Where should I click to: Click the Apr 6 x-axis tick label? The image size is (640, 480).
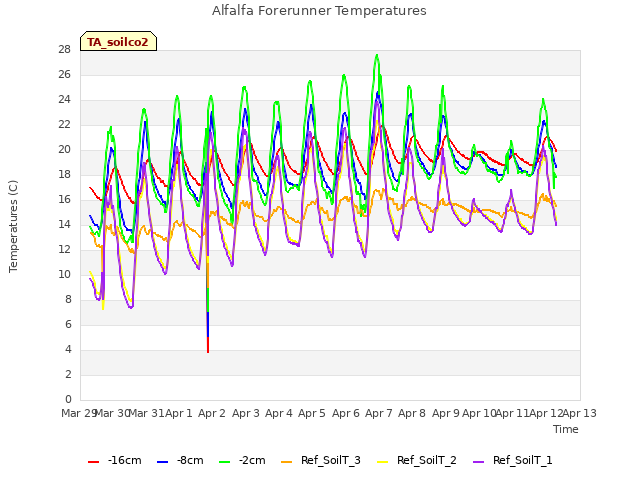pos(346,413)
